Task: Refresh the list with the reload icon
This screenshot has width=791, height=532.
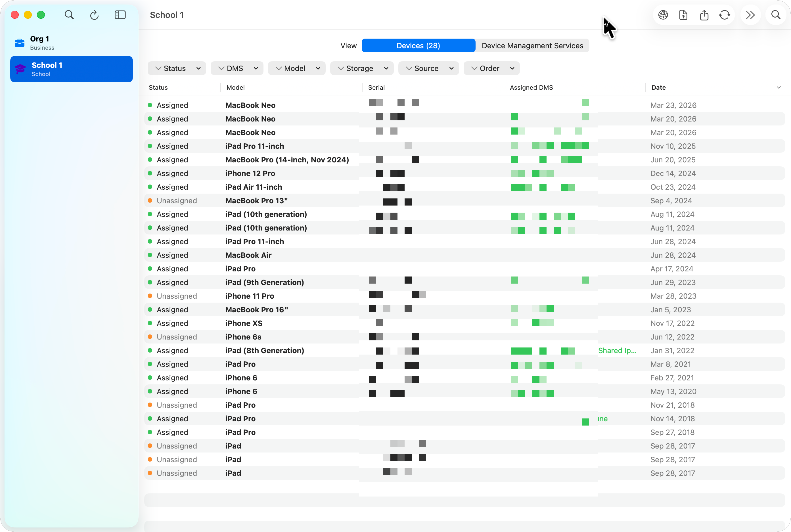Action: [94, 15]
